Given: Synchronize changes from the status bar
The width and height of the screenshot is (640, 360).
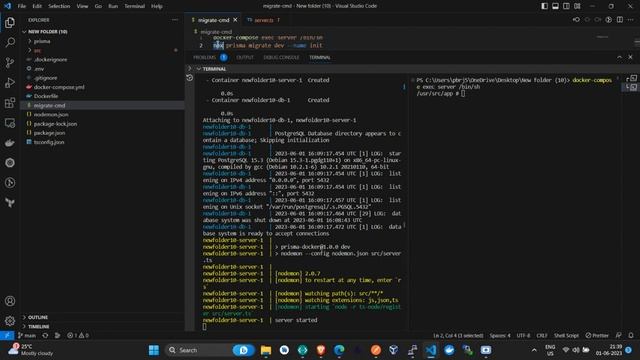Looking at the screenshot, I should coord(45,336).
